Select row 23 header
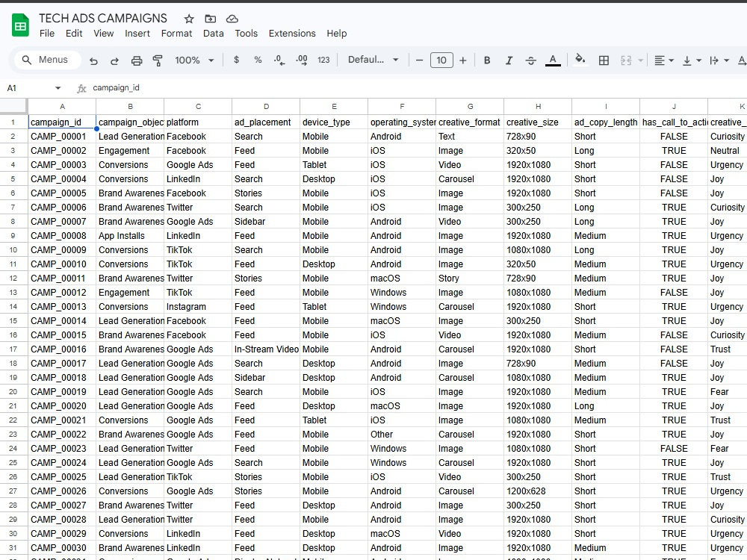747x560 pixels. pyautogui.click(x=13, y=435)
